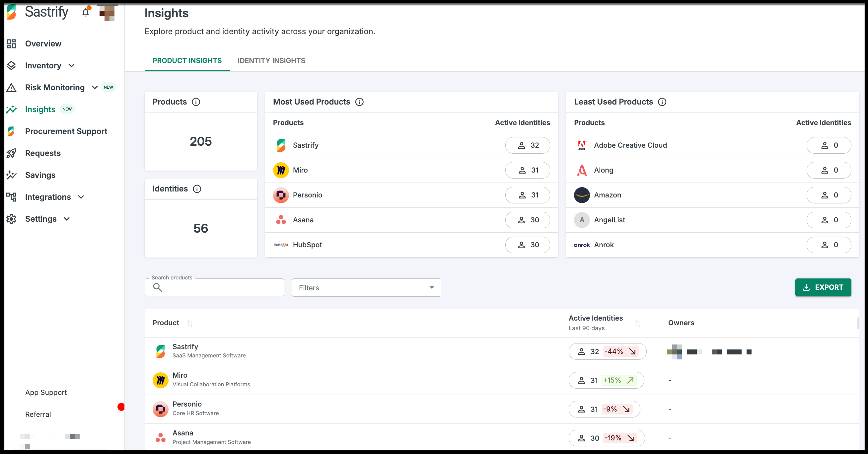Click the Identities info icon

tap(197, 189)
